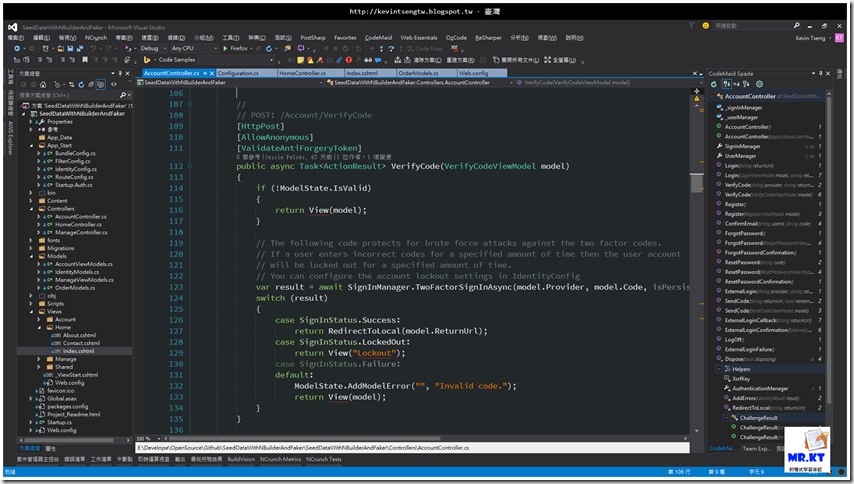Image resolution: width=854 pixels, height=484 pixels.
Task: Open the BuildVision bottom panel tab
Action: (x=241, y=460)
